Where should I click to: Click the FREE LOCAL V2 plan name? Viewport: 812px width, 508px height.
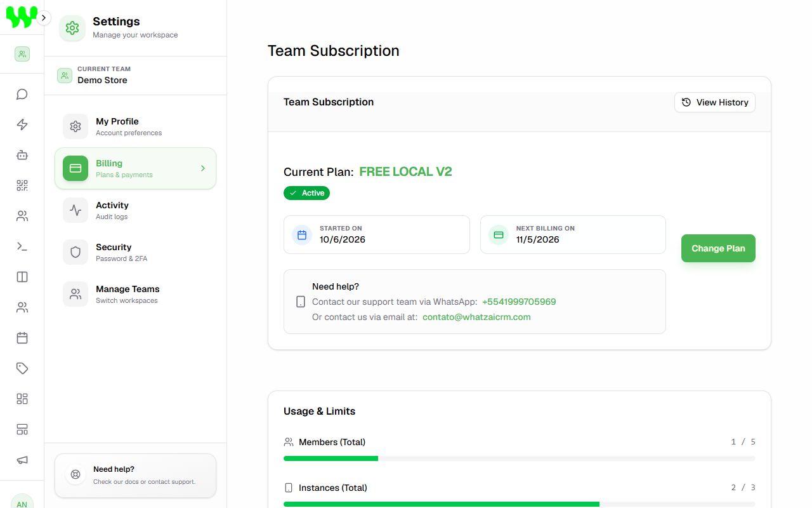405,171
